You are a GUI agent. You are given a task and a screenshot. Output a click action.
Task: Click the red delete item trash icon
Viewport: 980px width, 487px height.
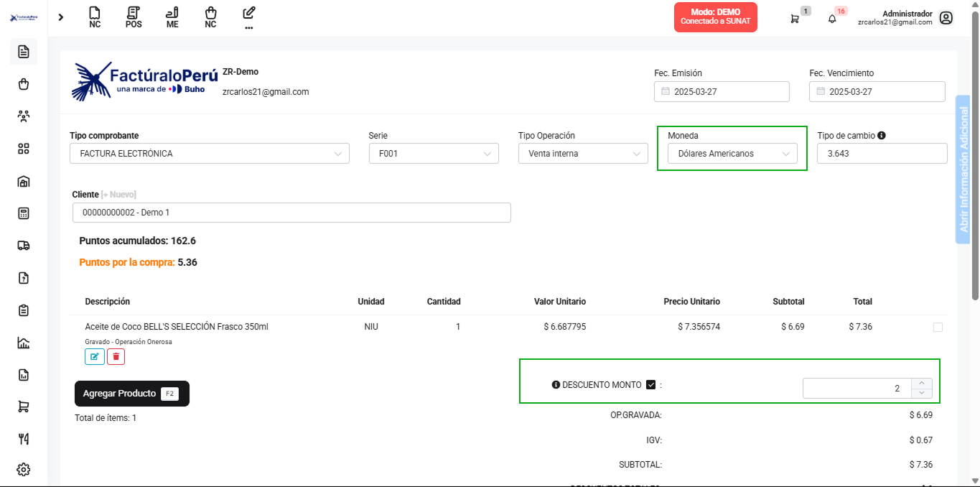pyautogui.click(x=116, y=356)
